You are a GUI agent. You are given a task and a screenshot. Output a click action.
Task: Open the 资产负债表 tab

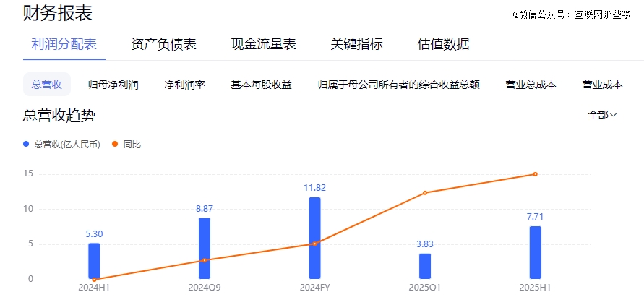click(163, 44)
